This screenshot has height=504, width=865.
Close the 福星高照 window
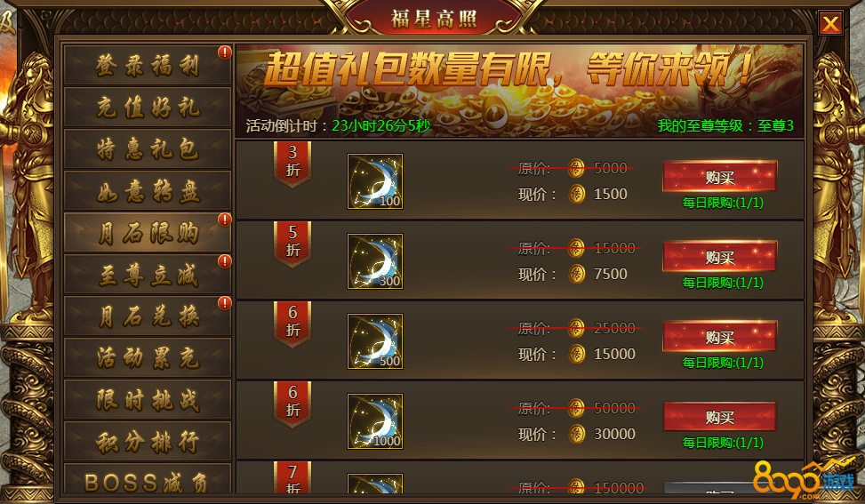[830, 23]
